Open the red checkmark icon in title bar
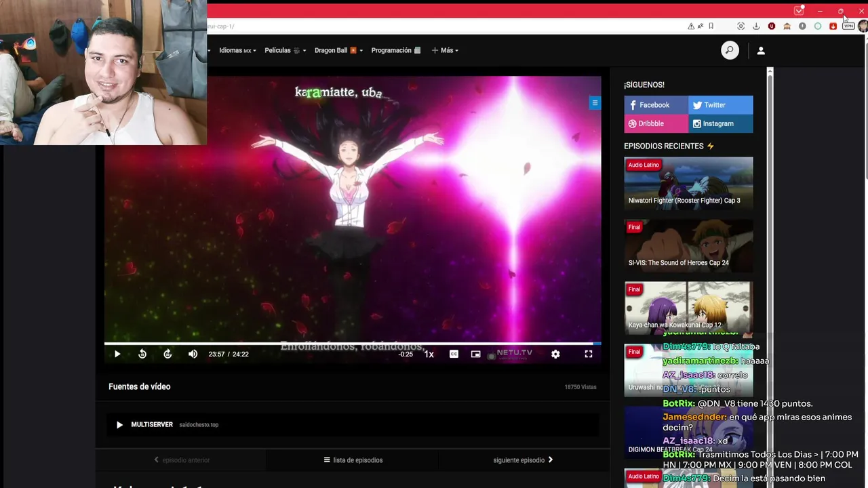Image resolution: width=868 pixels, height=488 pixels. [799, 11]
